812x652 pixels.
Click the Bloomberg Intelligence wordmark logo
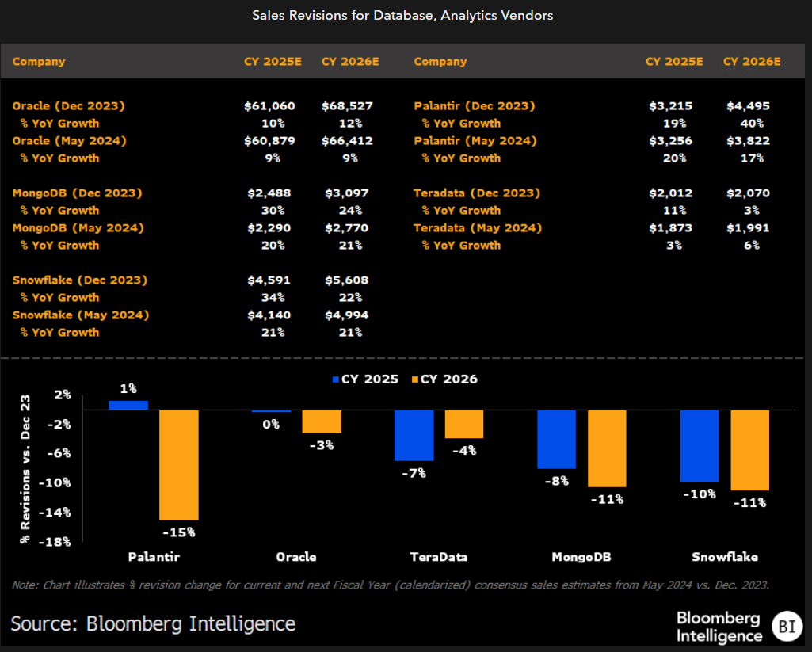point(719,627)
